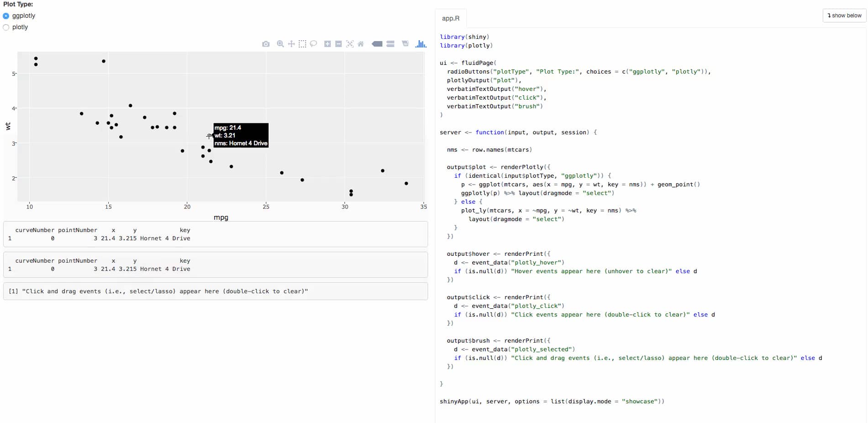Viewport: 868px width, 423px height.
Task: Click the Autoscale icon
Action: pos(350,44)
